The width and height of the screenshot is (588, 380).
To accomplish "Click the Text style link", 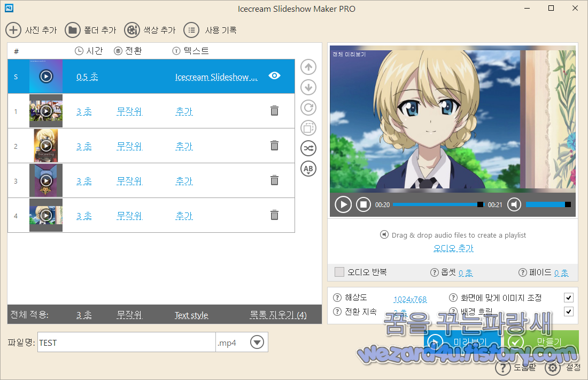I will click(191, 315).
